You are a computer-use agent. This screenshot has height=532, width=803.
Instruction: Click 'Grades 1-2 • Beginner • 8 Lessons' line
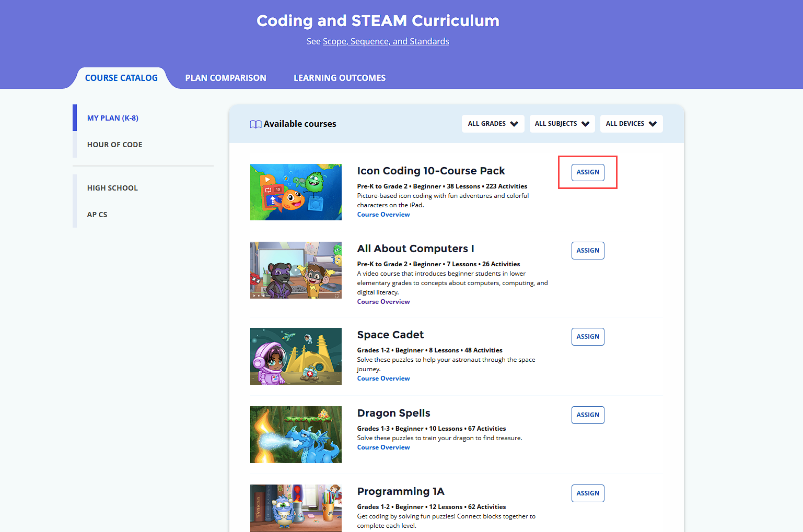click(x=430, y=350)
